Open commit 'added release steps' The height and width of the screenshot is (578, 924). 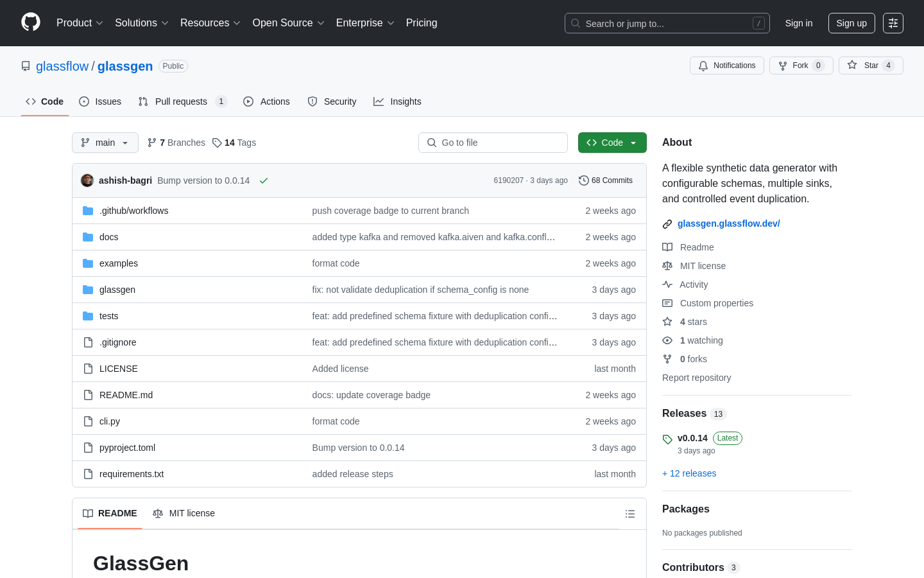352,474
